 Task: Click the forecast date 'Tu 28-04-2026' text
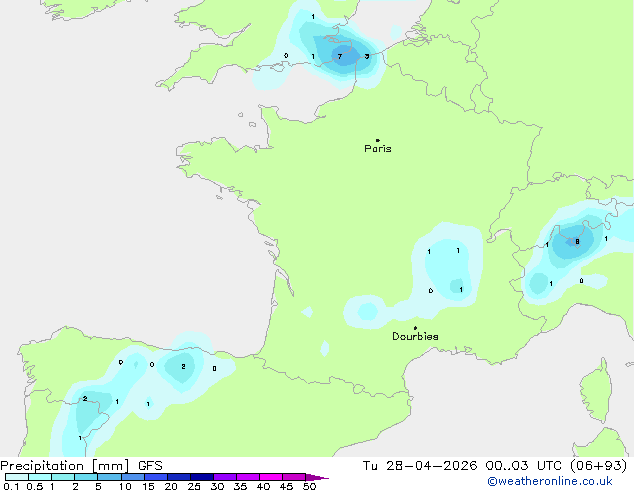(x=420, y=466)
